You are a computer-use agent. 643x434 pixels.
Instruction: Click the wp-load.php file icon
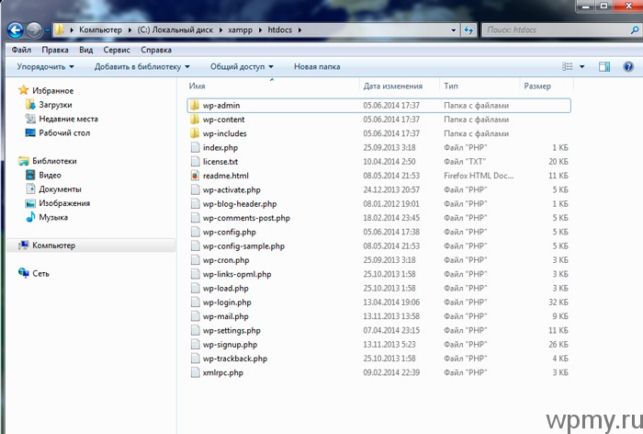[x=195, y=288]
